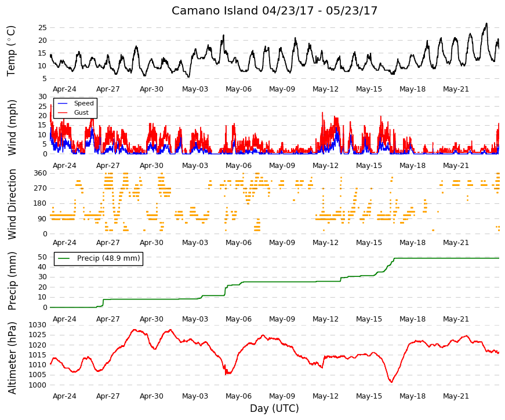Click the Gust legend text
The height and width of the screenshot is (420, 505).
coord(81,112)
